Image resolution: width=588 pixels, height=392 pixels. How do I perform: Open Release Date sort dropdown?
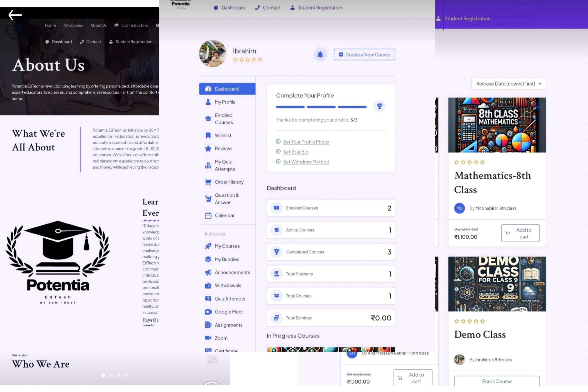point(508,84)
